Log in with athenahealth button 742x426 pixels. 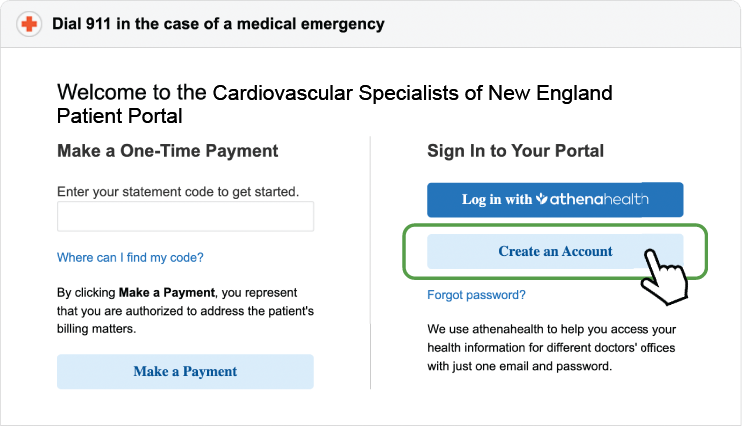point(555,200)
